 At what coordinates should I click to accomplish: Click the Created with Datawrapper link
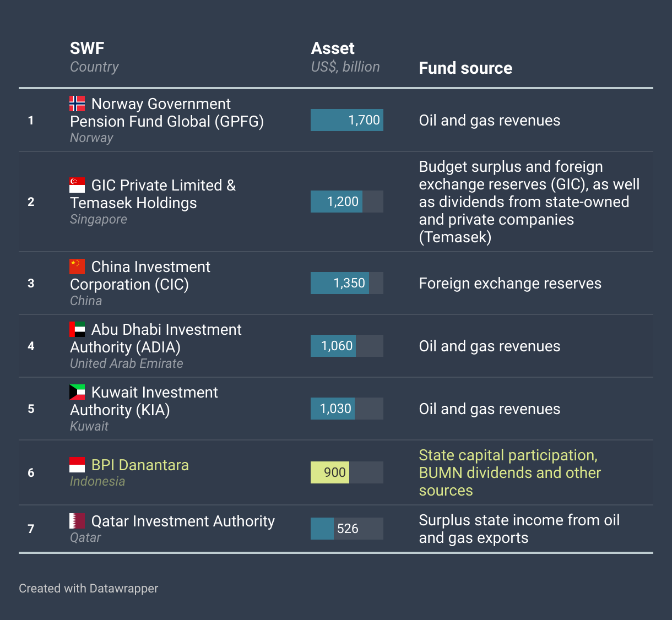tap(88, 589)
